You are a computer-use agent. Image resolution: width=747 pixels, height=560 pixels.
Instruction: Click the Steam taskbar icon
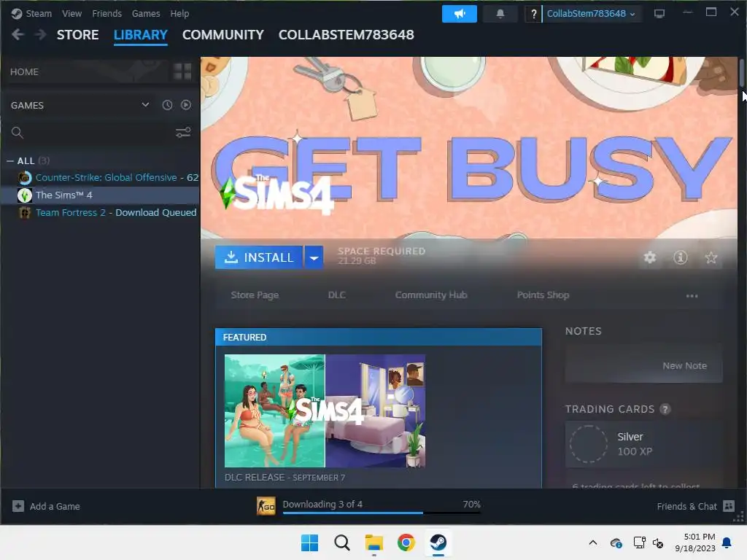point(438,542)
